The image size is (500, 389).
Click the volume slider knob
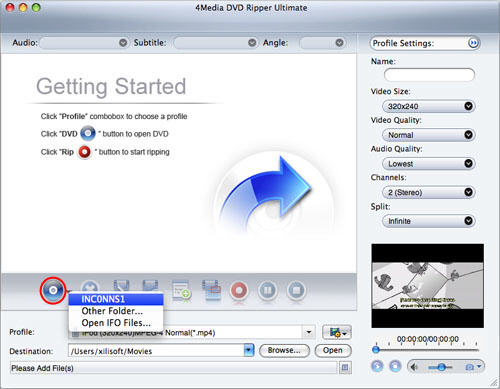pos(442,367)
